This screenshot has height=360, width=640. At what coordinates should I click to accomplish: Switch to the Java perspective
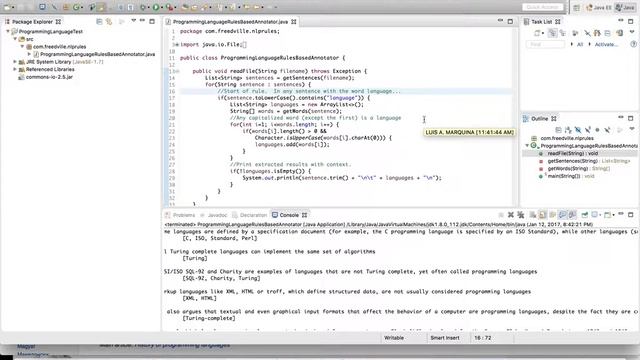pos(625,7)
